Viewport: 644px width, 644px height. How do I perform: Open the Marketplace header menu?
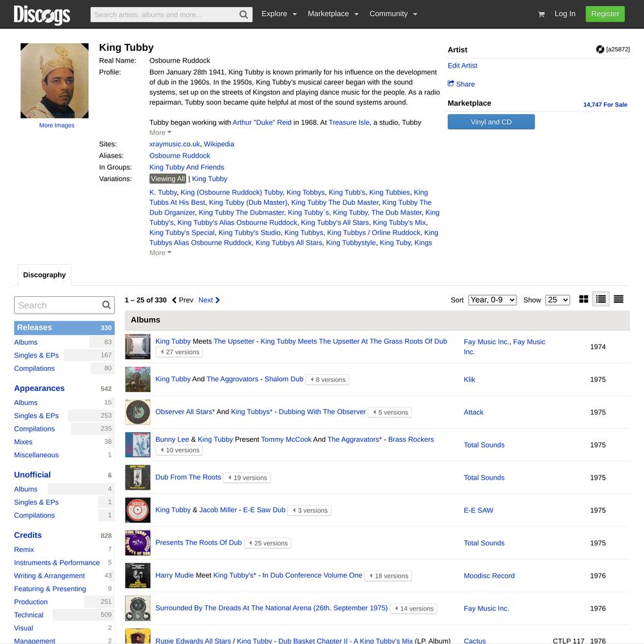point(333,14)
